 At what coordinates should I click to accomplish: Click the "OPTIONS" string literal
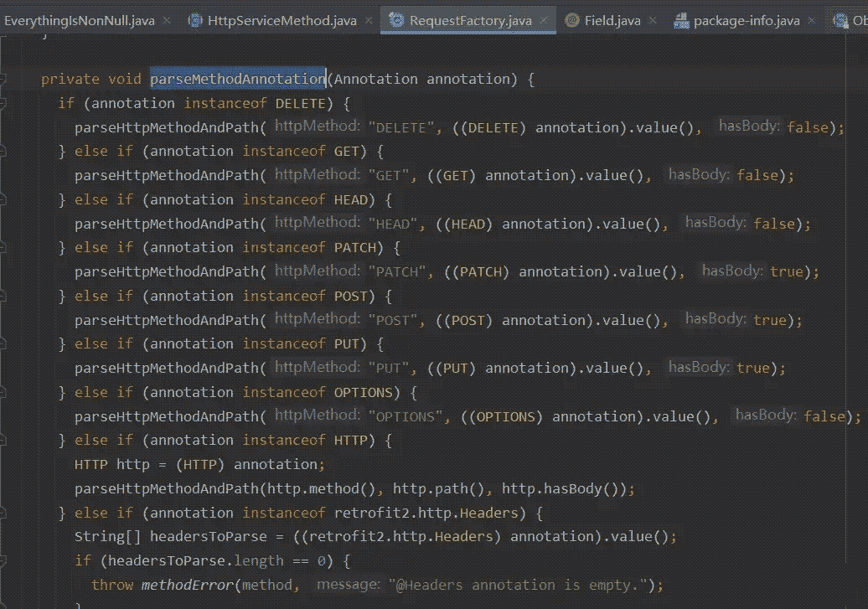[406, 416]
